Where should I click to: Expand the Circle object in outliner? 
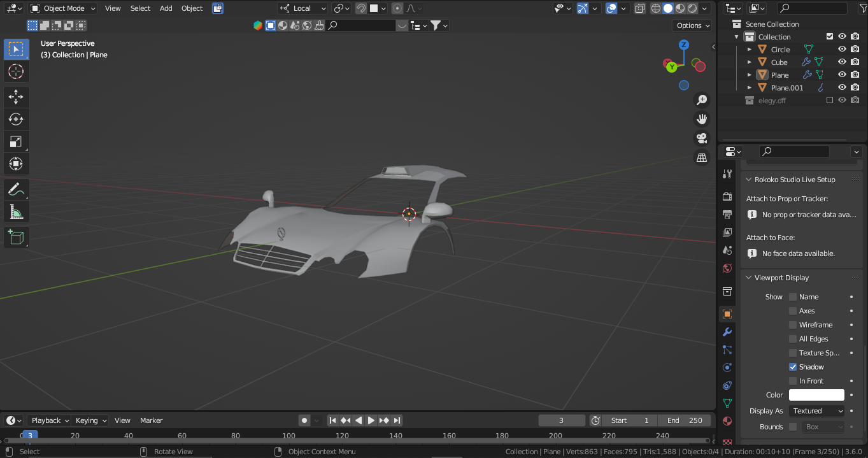(750, 49)
